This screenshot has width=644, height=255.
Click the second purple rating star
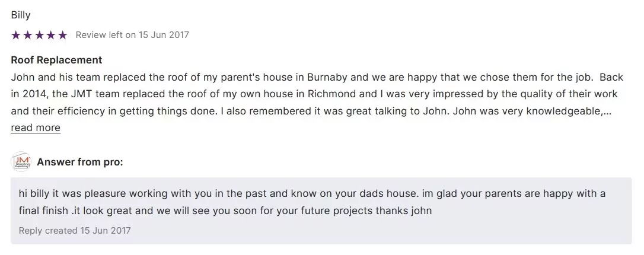pyautogui.click(x=27, y=35)
